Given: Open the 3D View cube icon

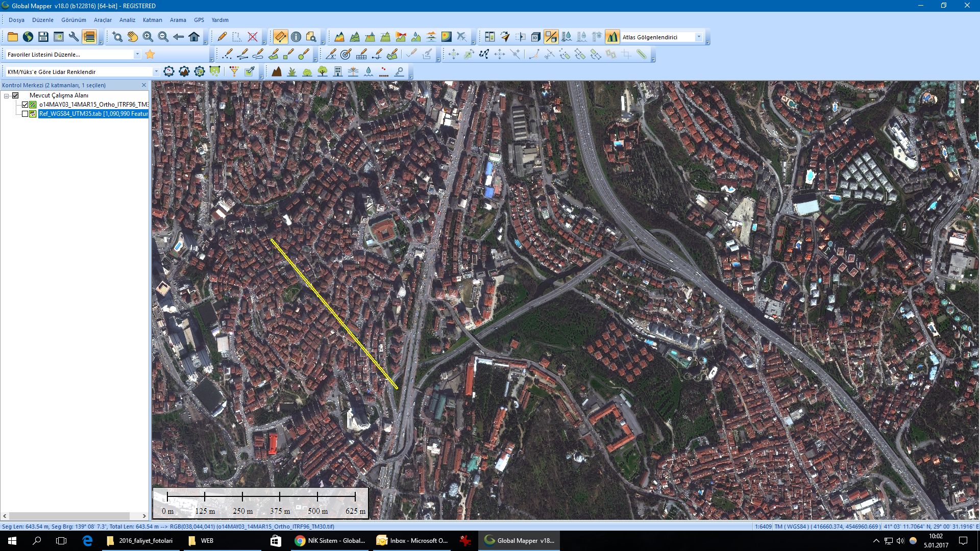Looking at the screenshot, I should point(535,37).
